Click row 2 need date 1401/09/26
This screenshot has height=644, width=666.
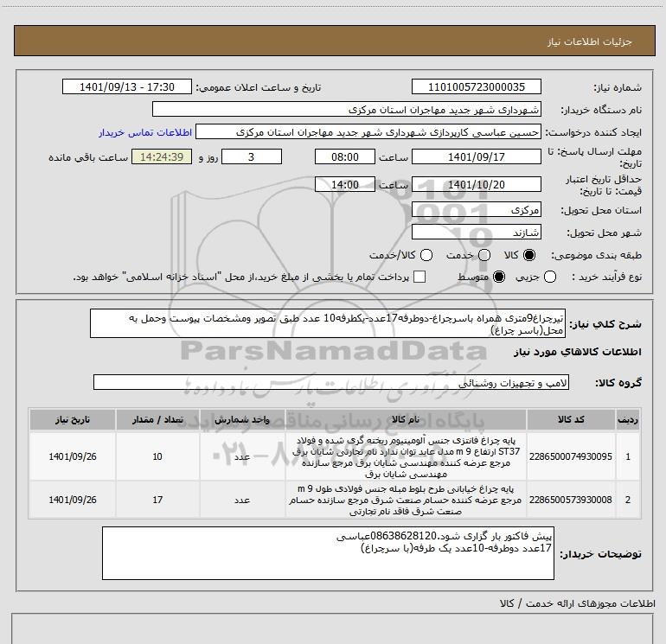coord(73,500)
